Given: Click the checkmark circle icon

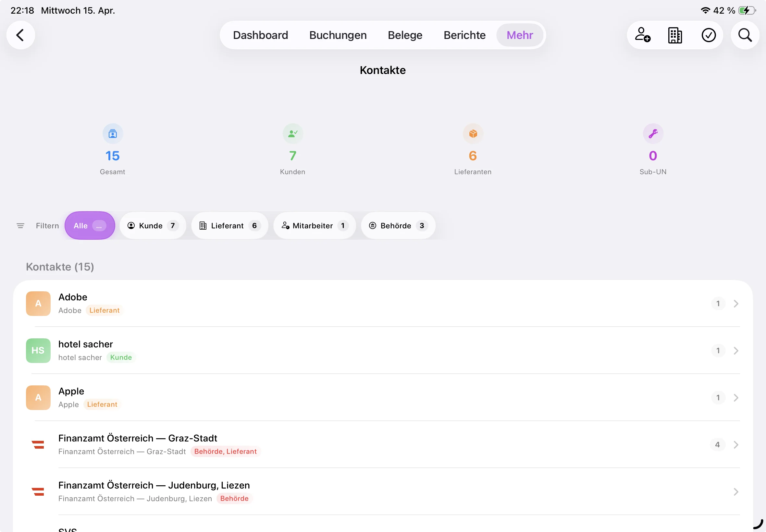Looking at the screenshot, I should coord(708,35).
